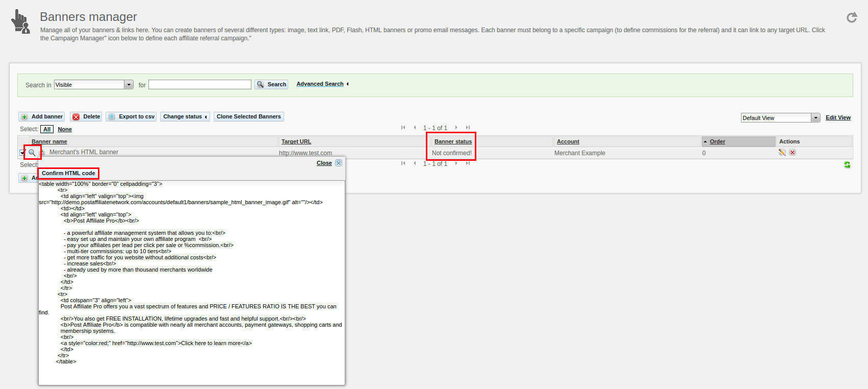The width and height of the screenshot is (868, 389).
Task: Open the 'Search in' Visible dropdown
Action: (x=129, y=85)
